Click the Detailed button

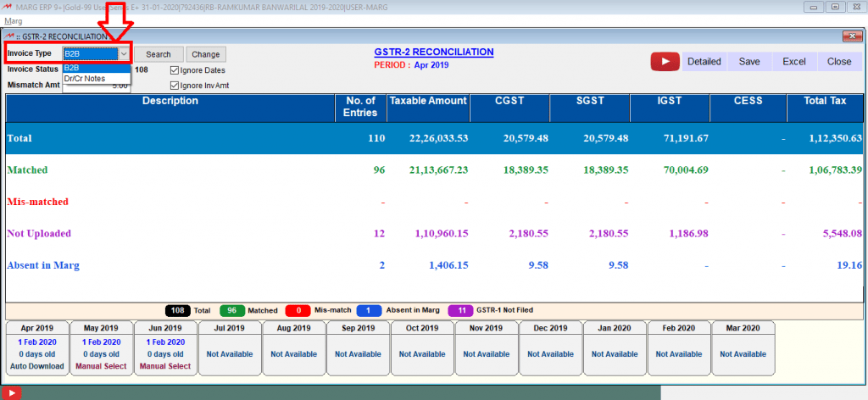704,61
